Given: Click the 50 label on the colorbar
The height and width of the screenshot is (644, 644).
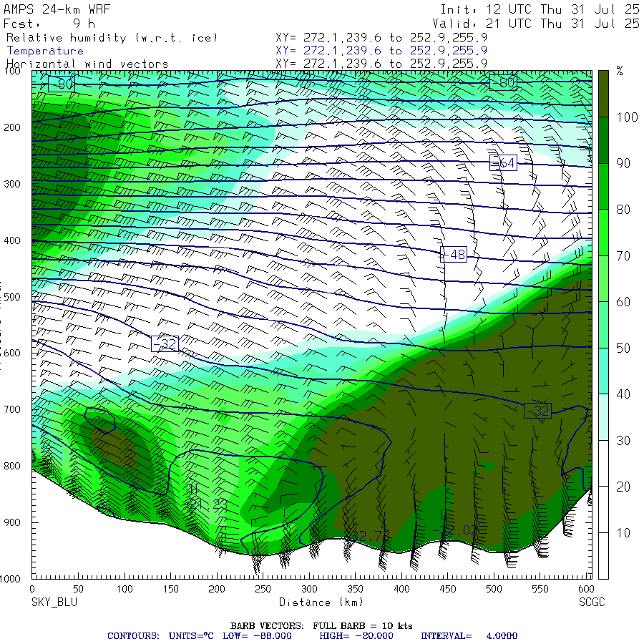Looking at the screenshot, I should (623, 348).
